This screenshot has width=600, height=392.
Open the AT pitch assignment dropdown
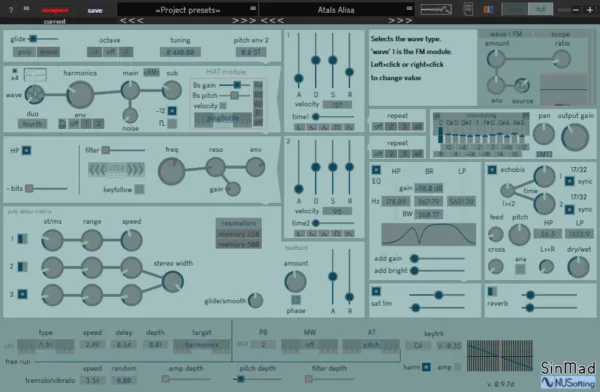(x=371, y=345)
